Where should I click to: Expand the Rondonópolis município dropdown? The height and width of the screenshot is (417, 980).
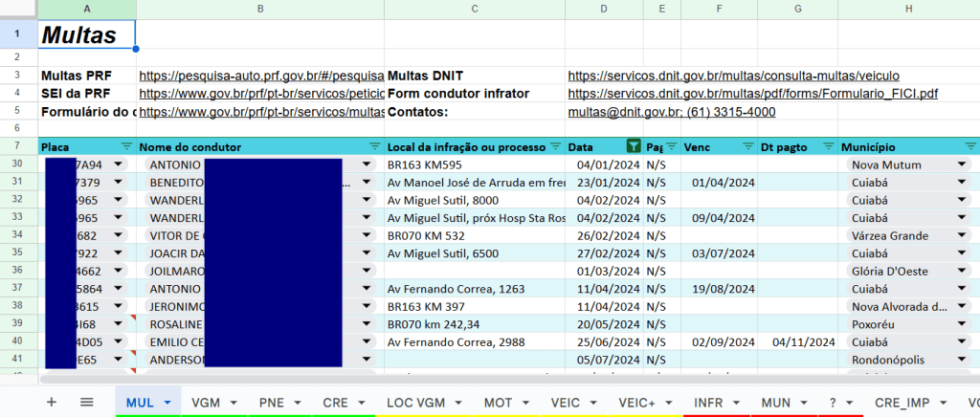pyautogui.click(x=961, y=360)
